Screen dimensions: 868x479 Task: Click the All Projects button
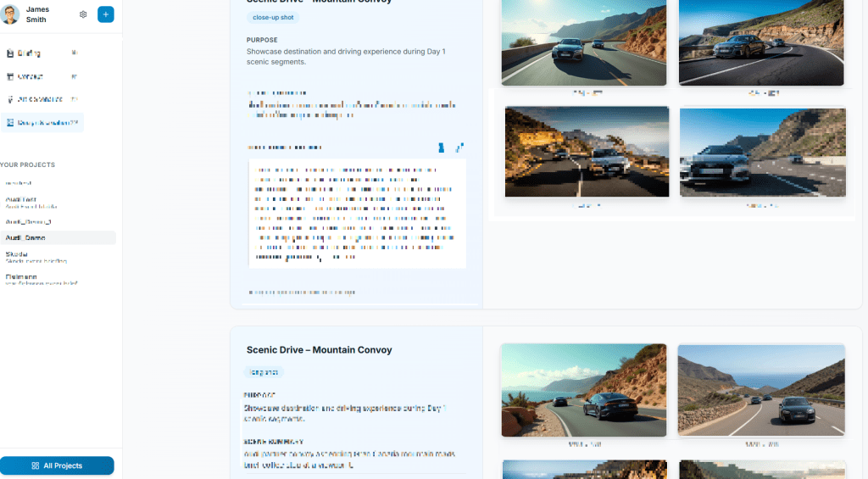[x=57, y=465]
